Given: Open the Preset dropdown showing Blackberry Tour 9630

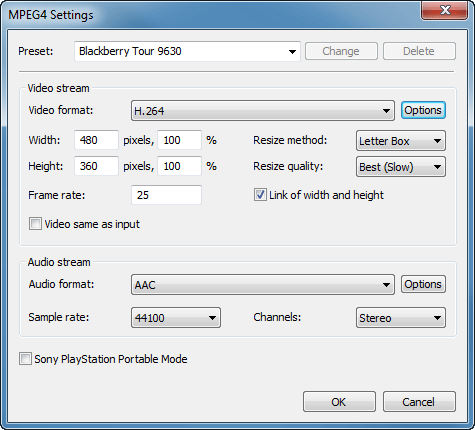Looking at the screenshot, I should click(x=187, y=51).
